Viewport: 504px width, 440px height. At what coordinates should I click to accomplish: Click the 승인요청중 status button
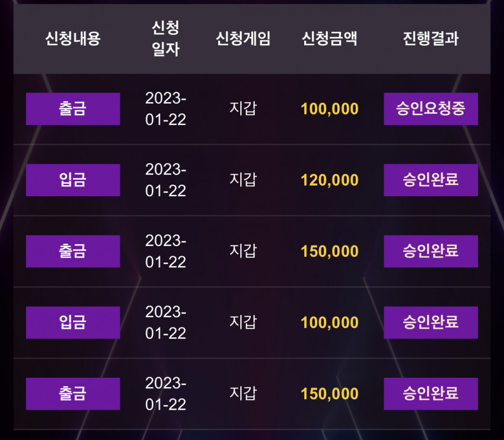[430, 109]
